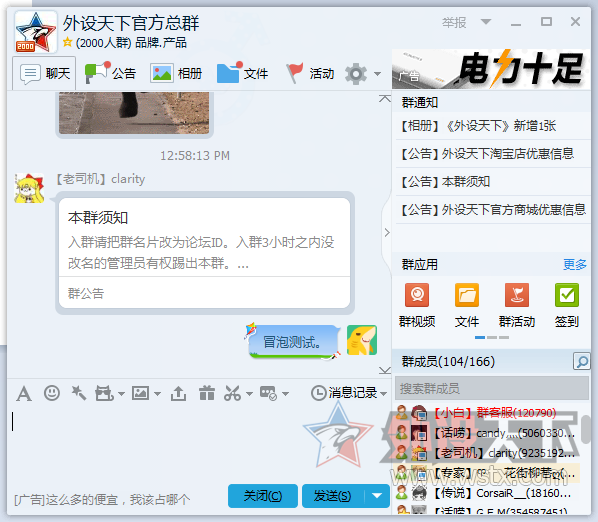The image size is (598, 522).
Task: Click the 关闭(C) button
Action: coord(262,496)
